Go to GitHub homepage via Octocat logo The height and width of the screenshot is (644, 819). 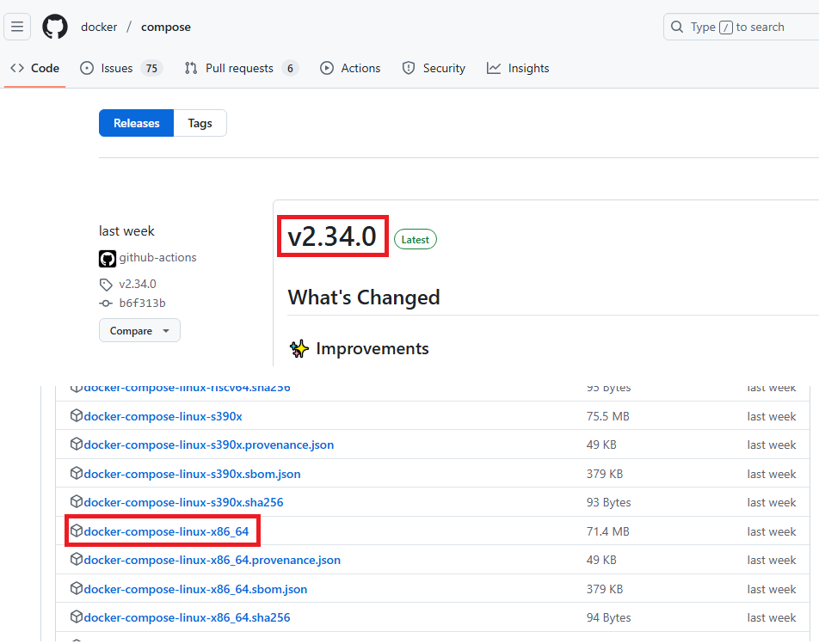click(55, 27)
